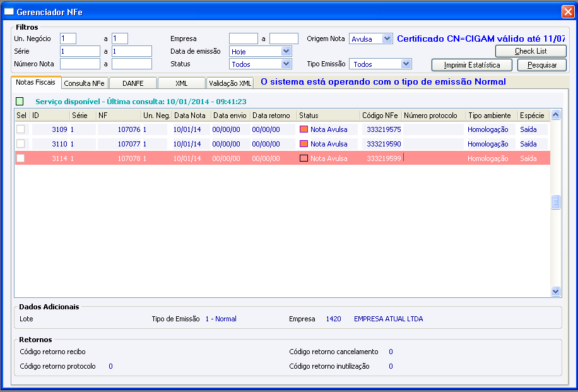This screenshot has width=578, height=392.
Task: Click the Espécie column header
Action: (x=533, y=115)
